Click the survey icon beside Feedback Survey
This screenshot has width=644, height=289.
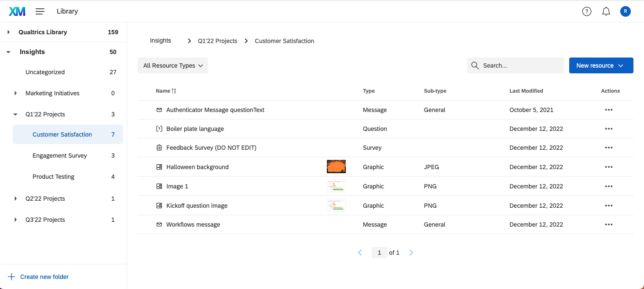159,148
